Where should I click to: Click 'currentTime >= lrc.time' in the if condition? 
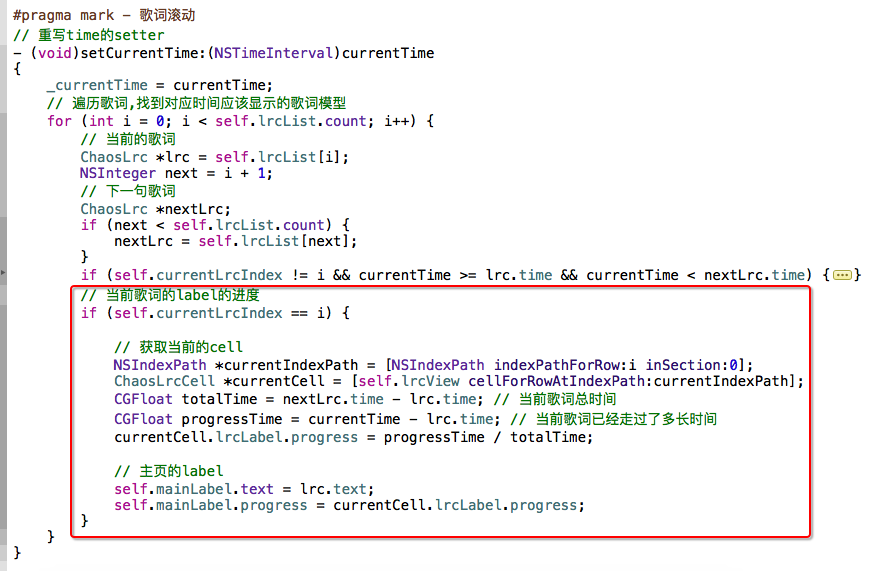[x=455, y=275]
